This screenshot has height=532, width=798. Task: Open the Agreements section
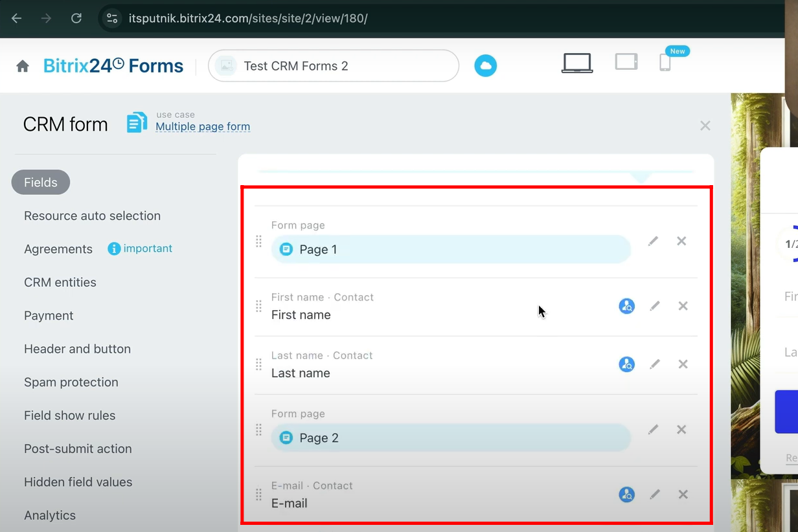pos(58,249)
